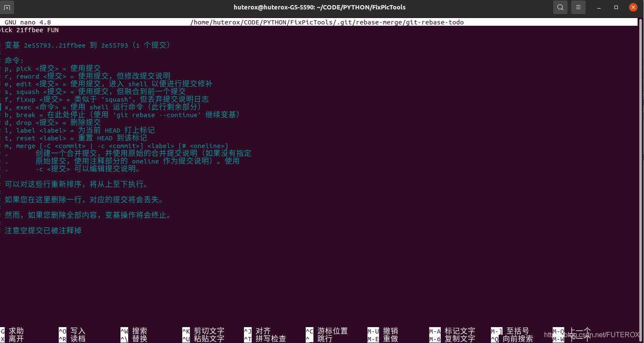The width and height of the screenshot is (644, 343).
Task: Click the git-rebase-todo file path in header
Action: 327,22
